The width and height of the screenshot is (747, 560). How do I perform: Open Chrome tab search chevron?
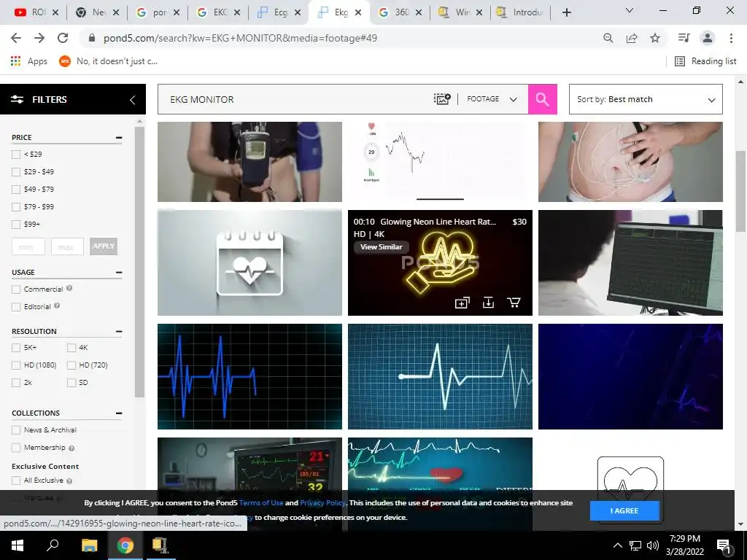[x=630, y=10]
